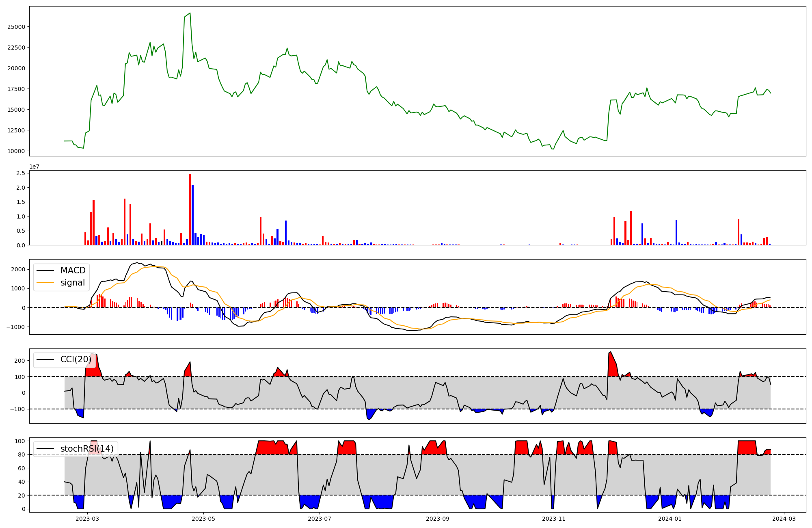Screen dimensions: 812x528
Task: Click the stochRSI(14) legend label
Action: point(87,449)
